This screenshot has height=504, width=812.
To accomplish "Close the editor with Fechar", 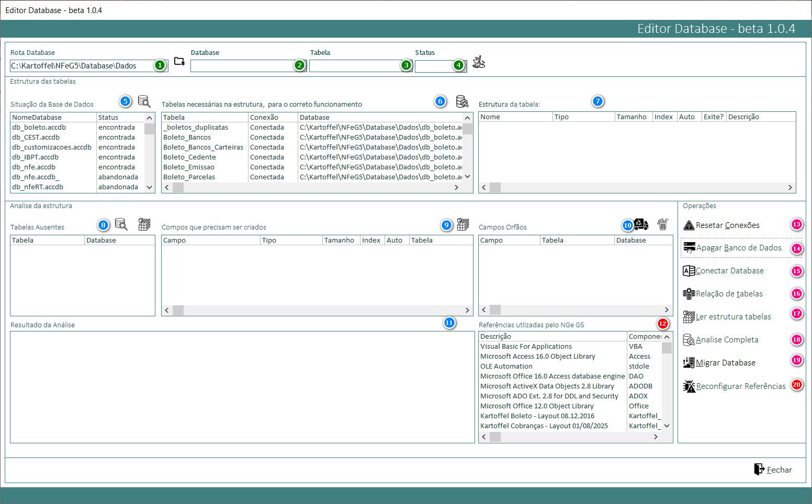I will (773, 469).
